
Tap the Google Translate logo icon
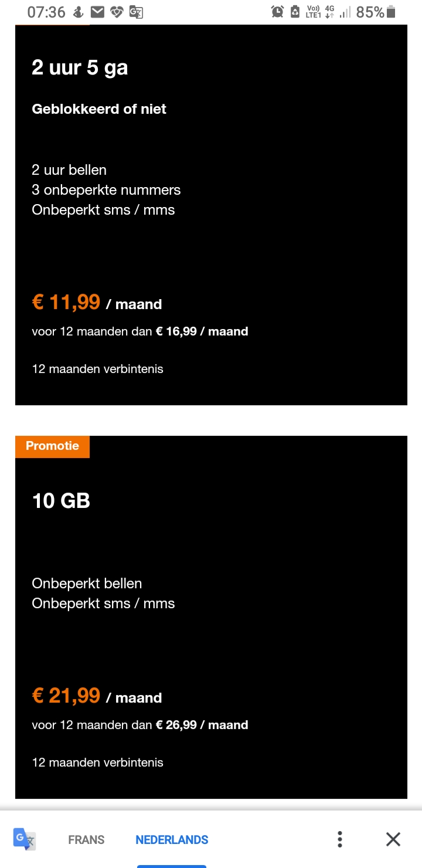tap(25, 839)
